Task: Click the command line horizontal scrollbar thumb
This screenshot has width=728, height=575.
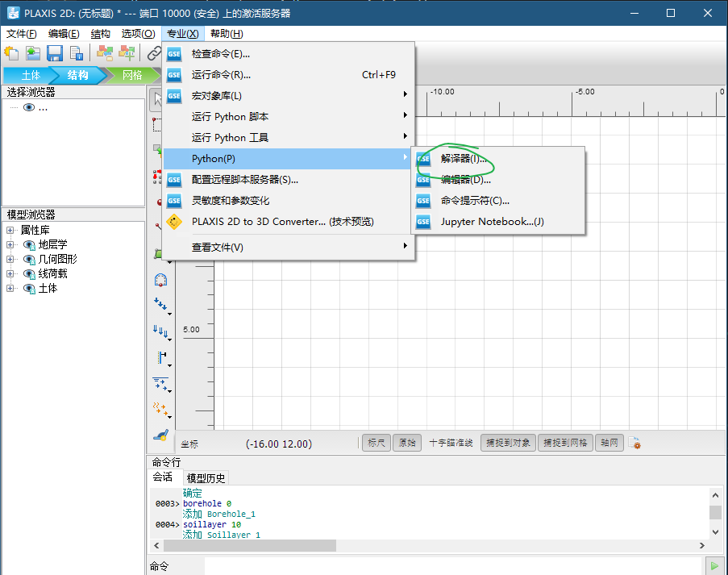Action: pos(250,545)
